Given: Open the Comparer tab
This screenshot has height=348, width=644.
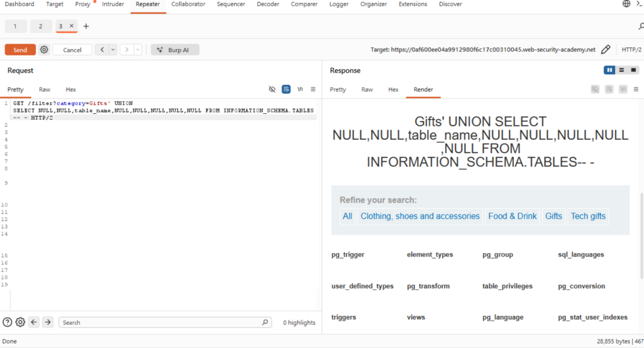Looking at the screenshot, I should point(304,4).
